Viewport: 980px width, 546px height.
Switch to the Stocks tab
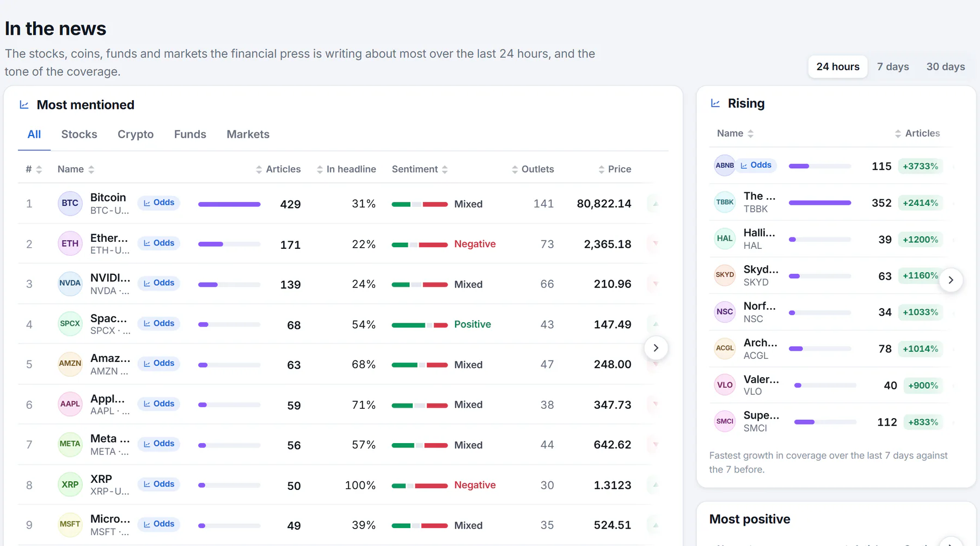(x=79, y=134)
